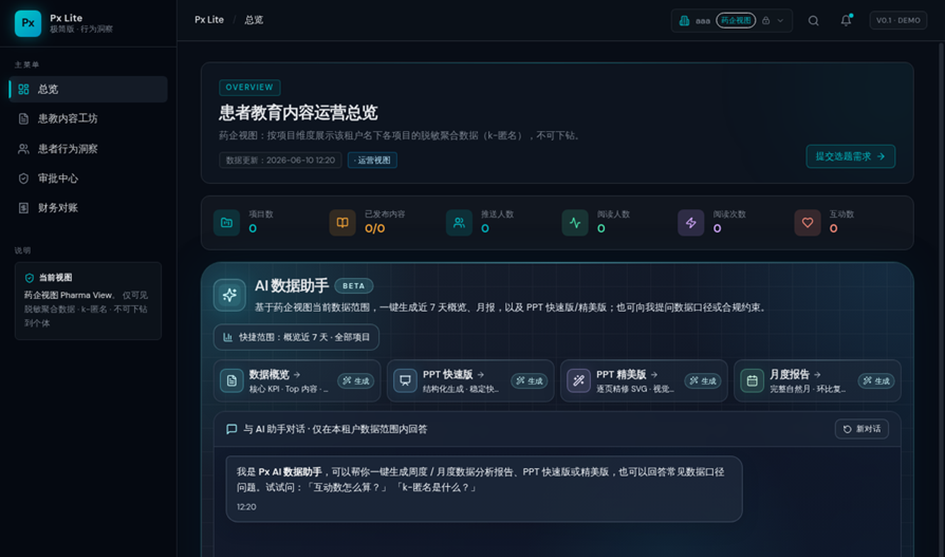Click the PPT 快速版 presentation icon
The height and width of the screenshot is (557, 945).
pos(405,381)
